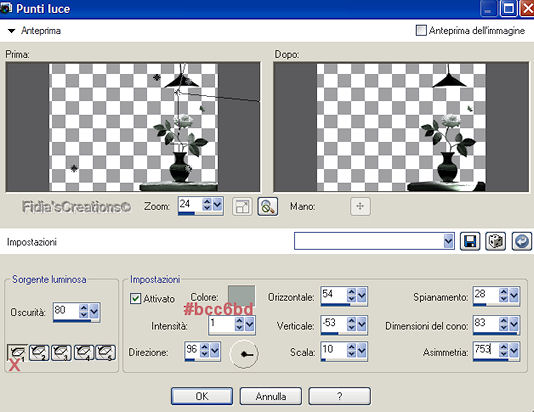Screen dimensions: 534x412
Task: Toggle the Attivato checkbox
Action: tap(136, 299)
